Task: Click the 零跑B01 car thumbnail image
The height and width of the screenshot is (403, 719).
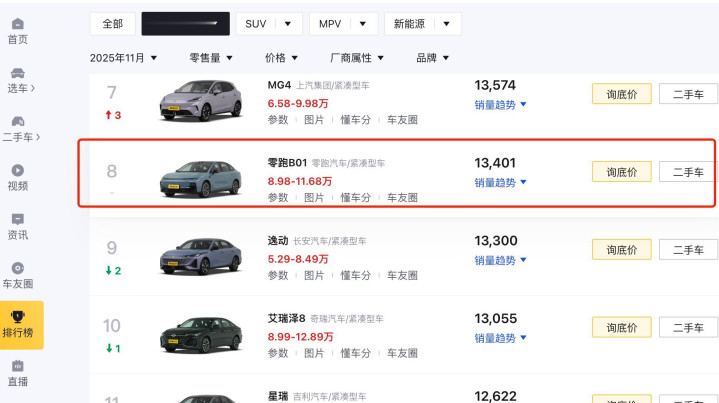Action: point(200,178)
